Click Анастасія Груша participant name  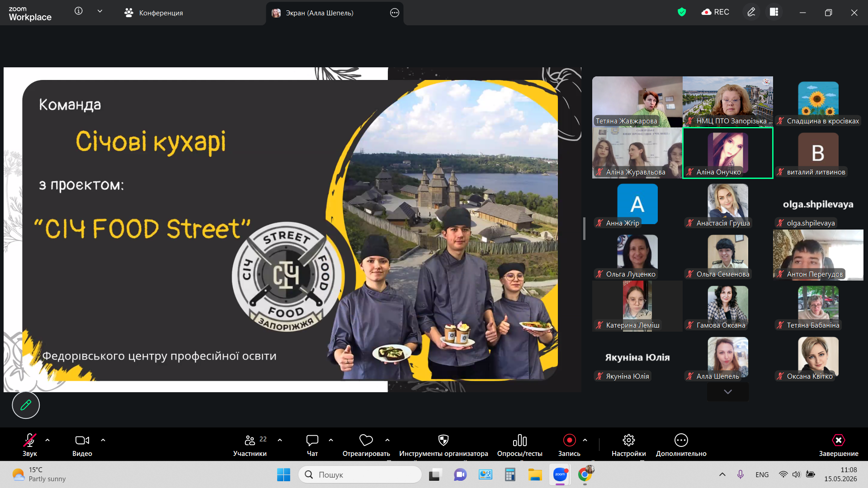tap(723, 223)
